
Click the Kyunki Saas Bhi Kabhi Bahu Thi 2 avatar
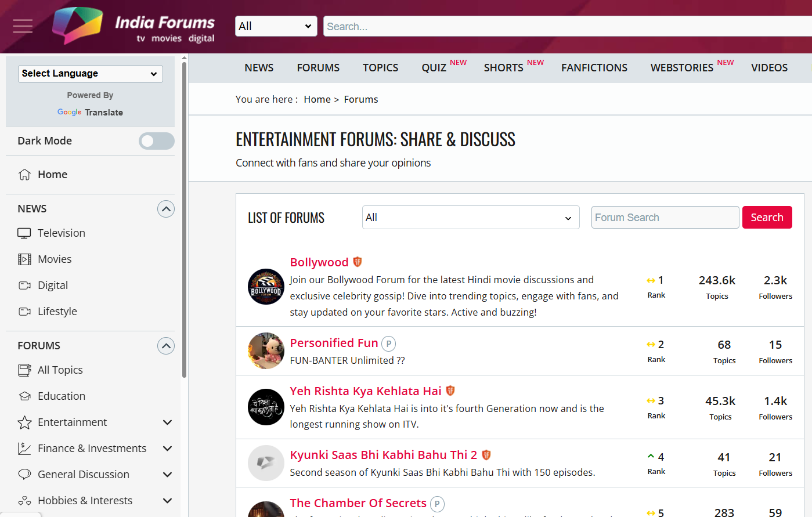[266, 463]
